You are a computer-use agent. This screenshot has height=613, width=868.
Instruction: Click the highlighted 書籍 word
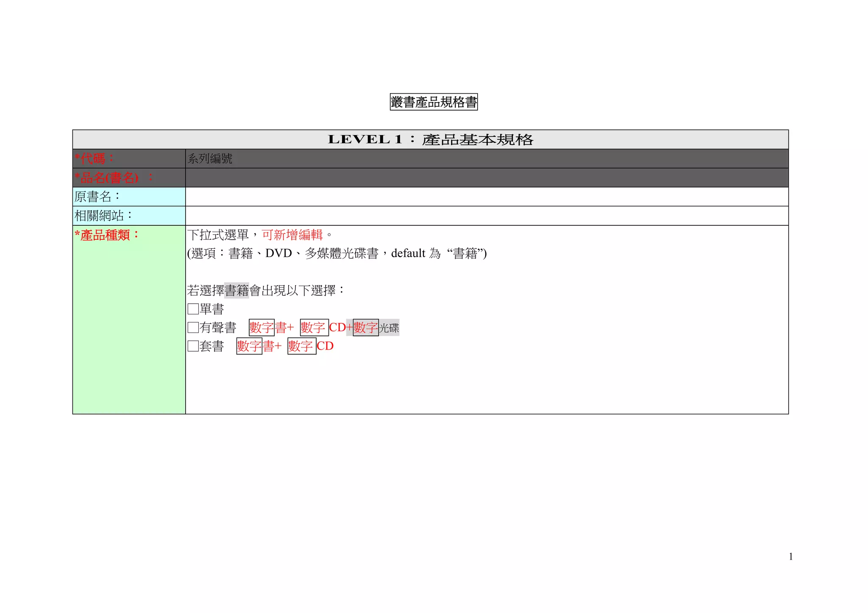pos(236,291)
